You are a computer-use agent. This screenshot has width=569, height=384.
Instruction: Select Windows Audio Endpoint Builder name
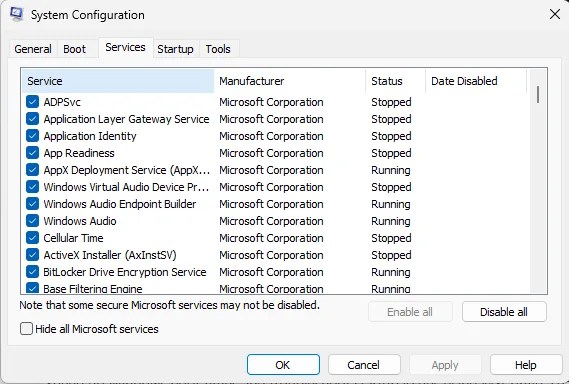[120, 204]
